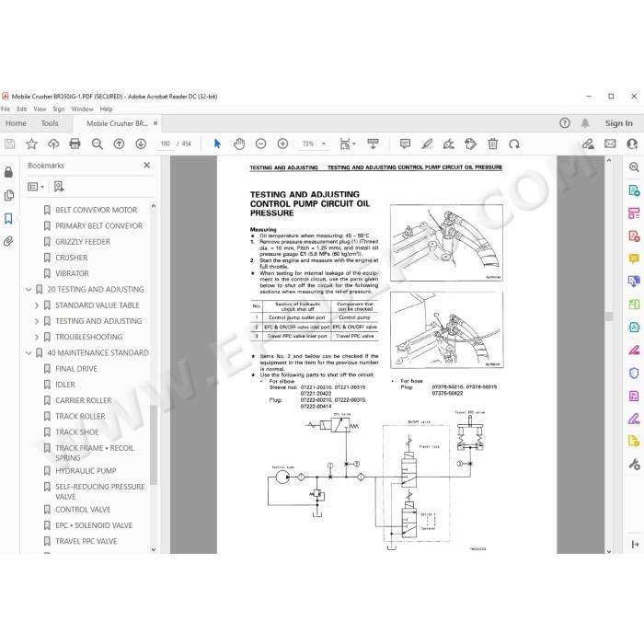This screenshot has width=644, height=644.
Task: Jump to the TRAVEL PPC VALVE bookmark
Action: [86, 541]
